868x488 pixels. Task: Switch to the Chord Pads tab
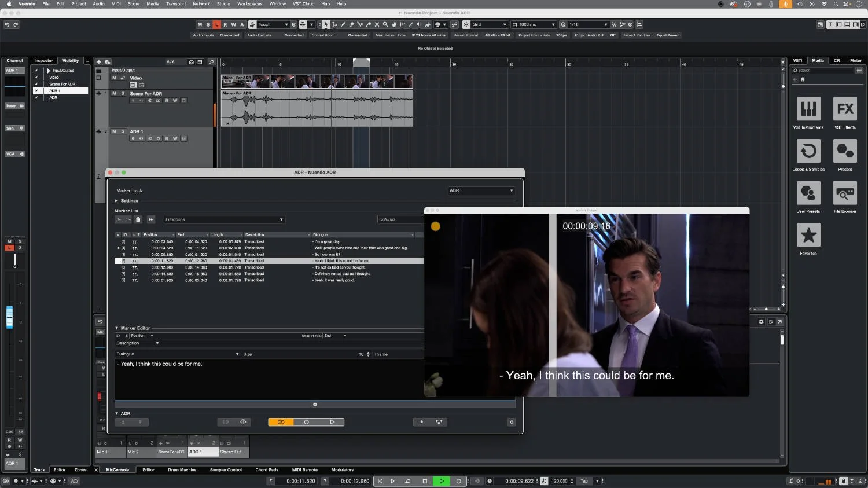click(x=267, y=470)
